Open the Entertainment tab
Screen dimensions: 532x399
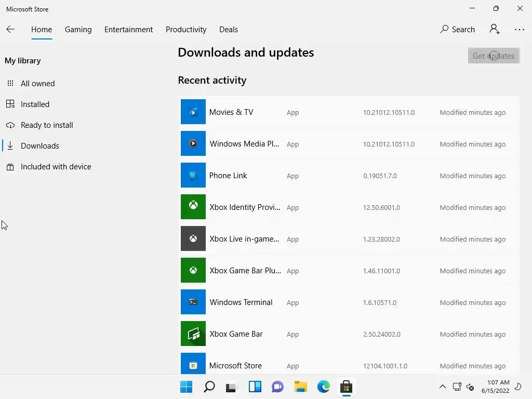129,30
